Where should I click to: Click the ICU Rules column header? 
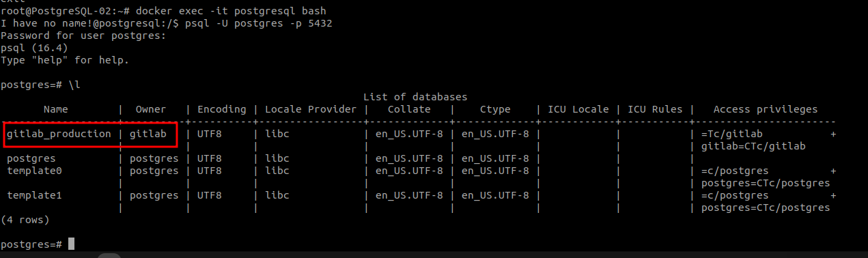[655, 109]
